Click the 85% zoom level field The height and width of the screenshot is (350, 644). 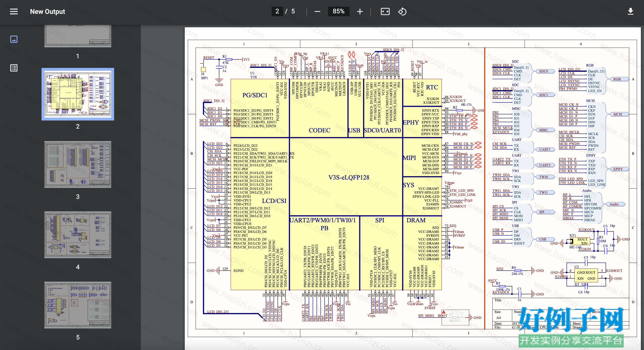[338, 11]
